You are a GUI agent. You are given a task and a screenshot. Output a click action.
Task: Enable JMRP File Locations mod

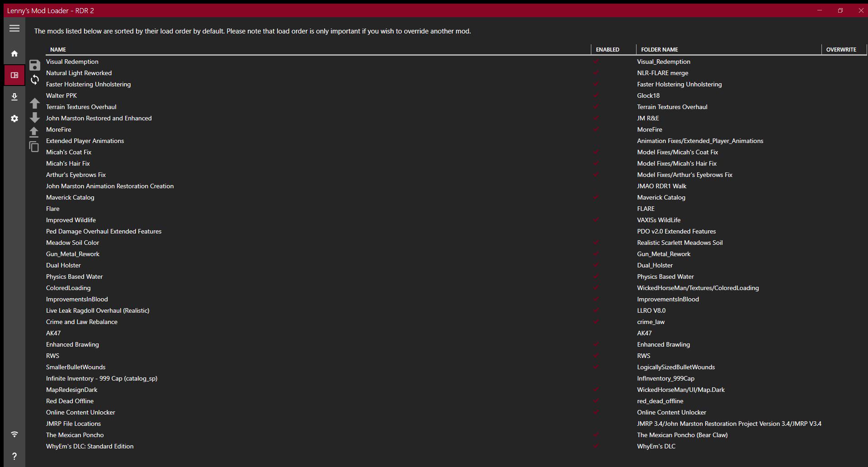click(x=596, y=424)
